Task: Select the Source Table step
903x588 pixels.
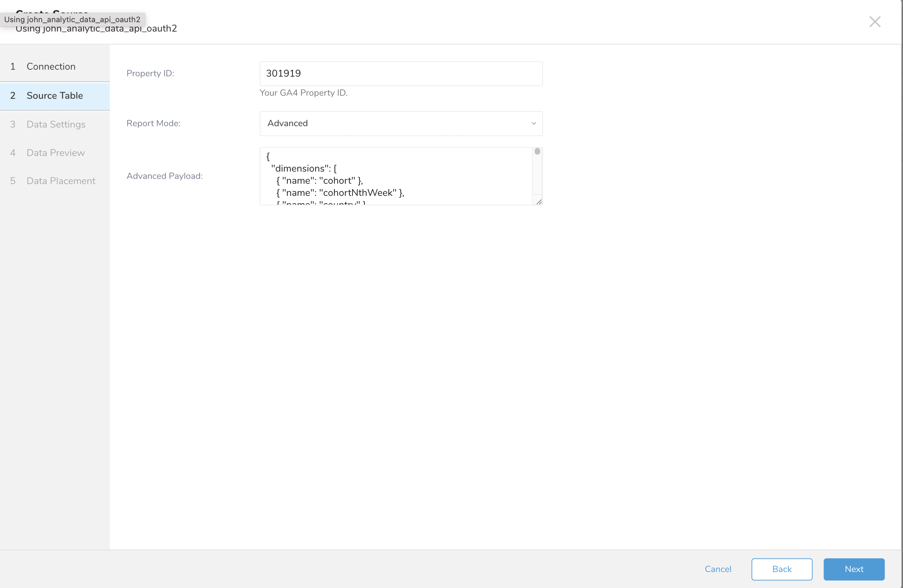Action: point(54,96)
